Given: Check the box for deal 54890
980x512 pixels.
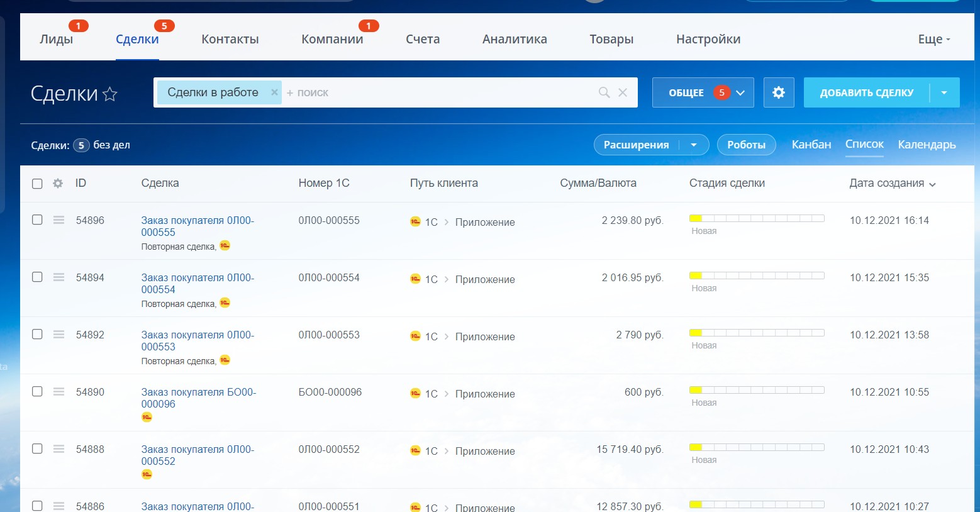Looking at the screenshot, I should pyautogui.click(x=37, y=391).
